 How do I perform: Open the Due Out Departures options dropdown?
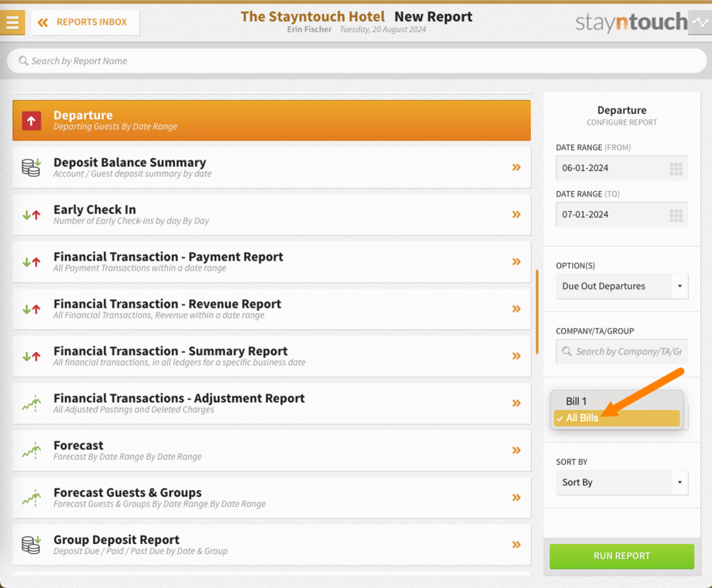tap(621, 286)
